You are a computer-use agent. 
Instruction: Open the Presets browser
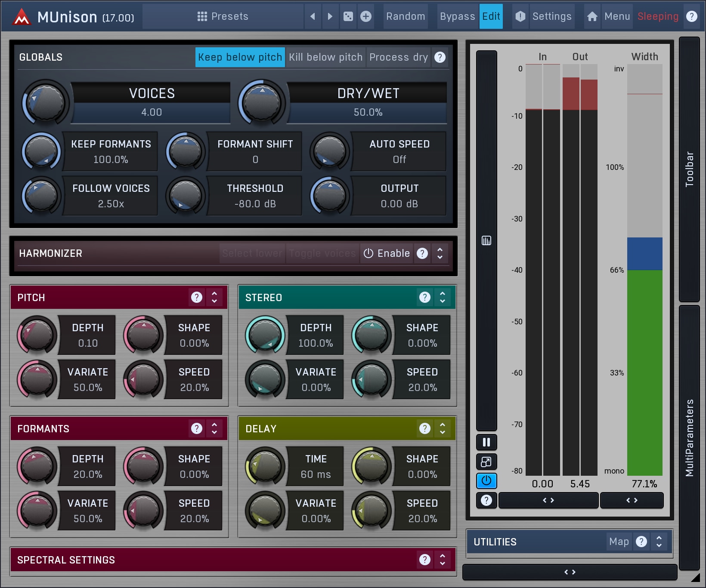tap(223, 16)
